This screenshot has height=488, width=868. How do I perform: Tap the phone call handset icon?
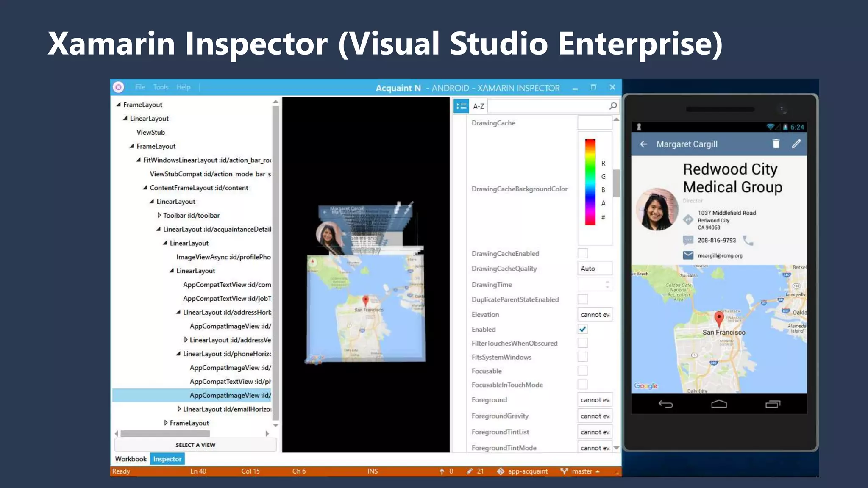pos(748,241)
